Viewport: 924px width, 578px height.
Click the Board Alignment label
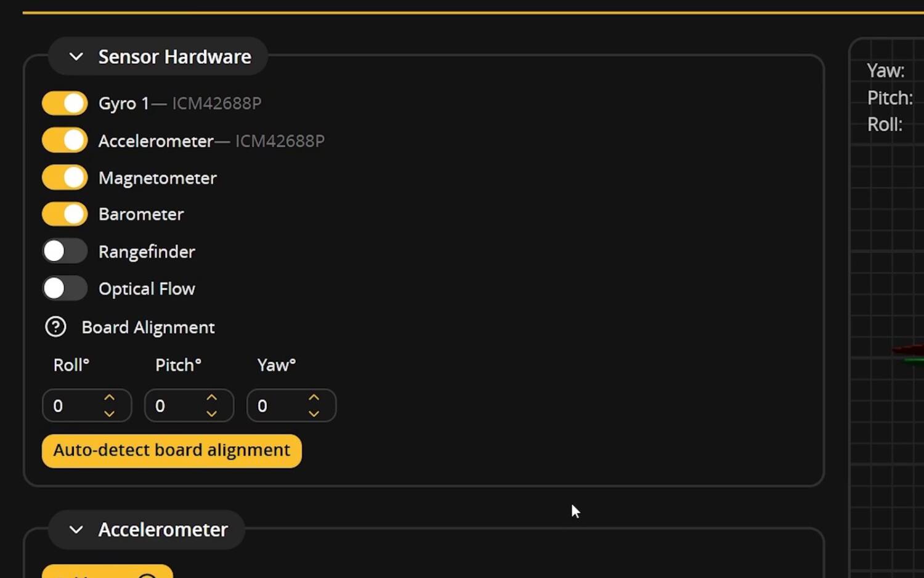click(148, 327)
